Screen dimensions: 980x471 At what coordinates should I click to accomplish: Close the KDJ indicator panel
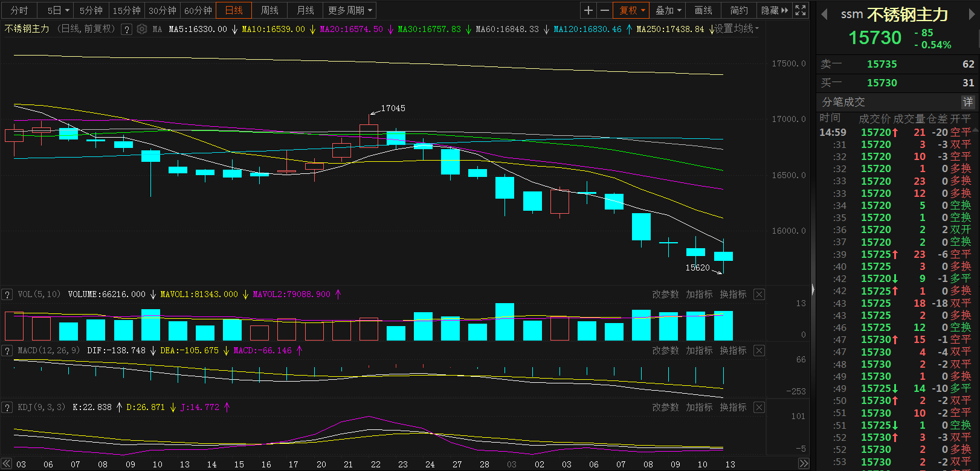coord(759,408)
